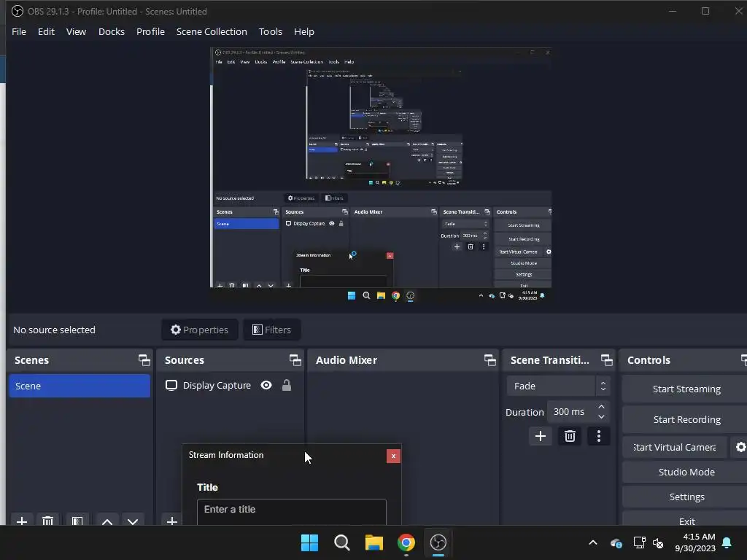The width and height of the screenshot is (747, 560).
Task: Click Start Virtual Camera
Action: point(675,447)
